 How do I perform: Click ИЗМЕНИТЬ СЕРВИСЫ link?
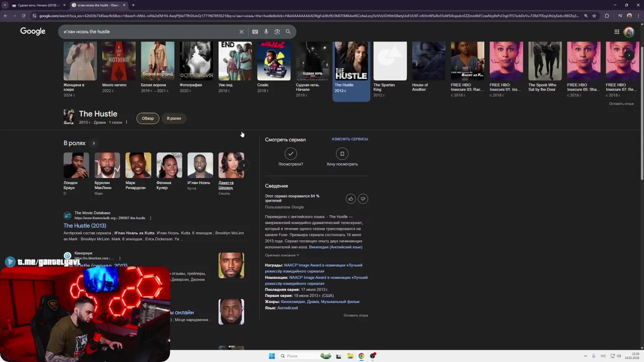point(350,139)
